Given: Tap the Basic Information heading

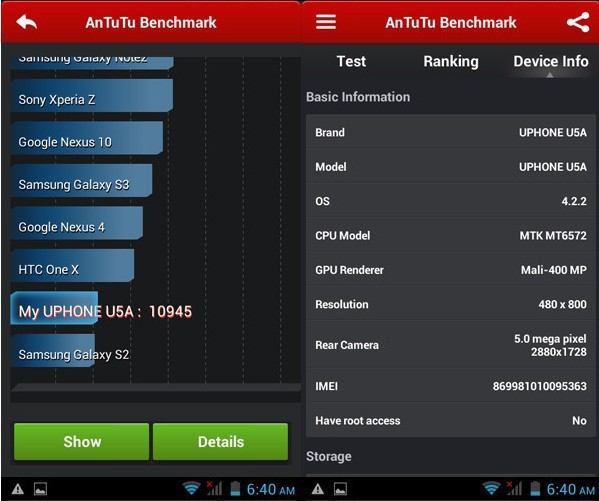Looking at the screenshot, I should [x=358, y=97].
